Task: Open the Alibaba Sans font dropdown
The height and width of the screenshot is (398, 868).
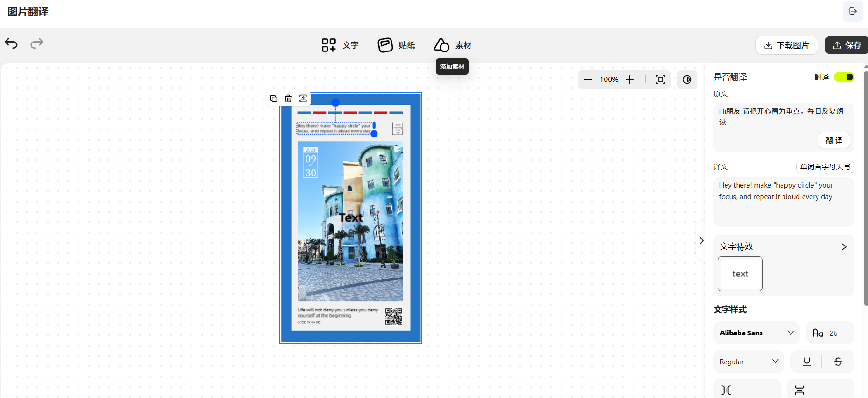Action: click(756, 333)
